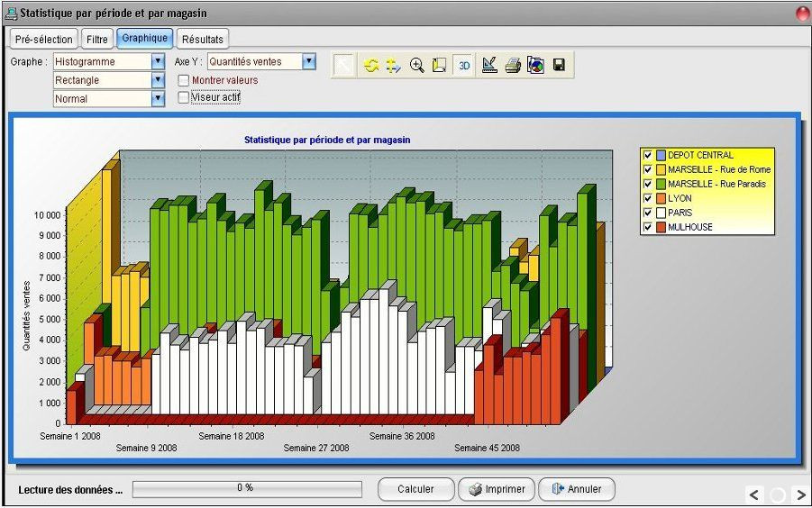This screenshot has height=508, width=812.
Task: Click the printer icon in chart toolbar
Action: 512,66
